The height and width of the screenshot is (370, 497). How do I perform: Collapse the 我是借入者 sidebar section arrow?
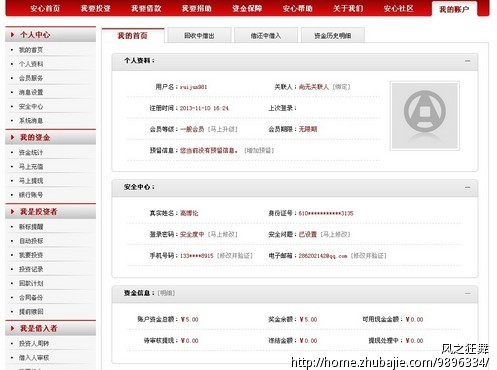tap(13, 328)
